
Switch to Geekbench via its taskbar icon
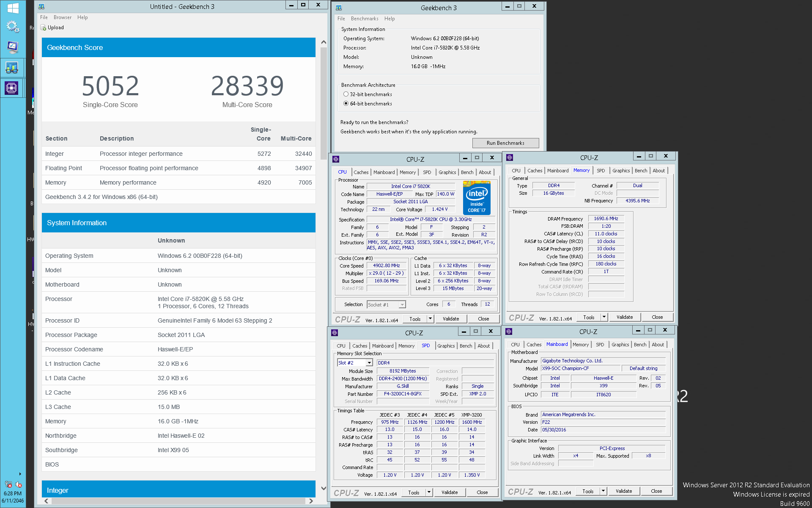tap(12, 67)
